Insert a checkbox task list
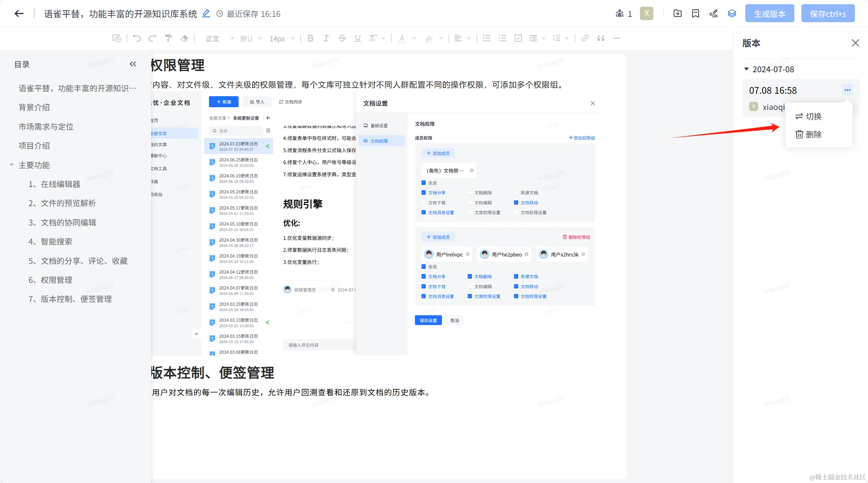This screenshot has height=483, width=868. [x=518, y=38]
